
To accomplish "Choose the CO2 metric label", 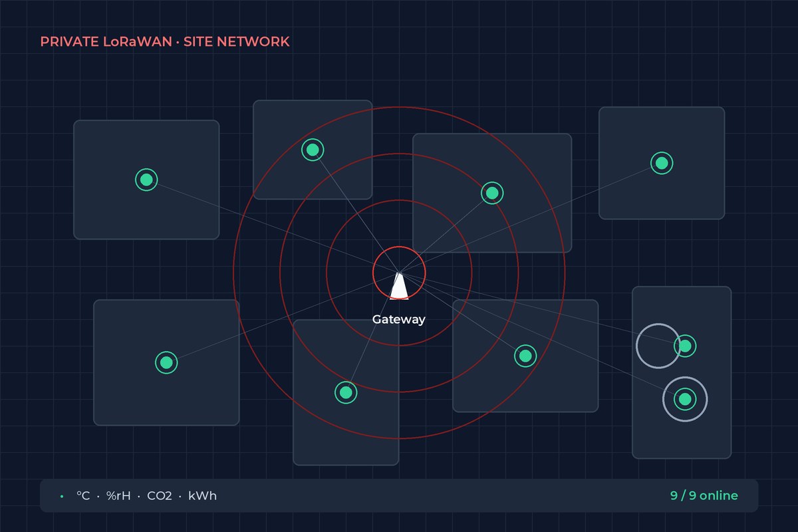I will click(160, 495).
